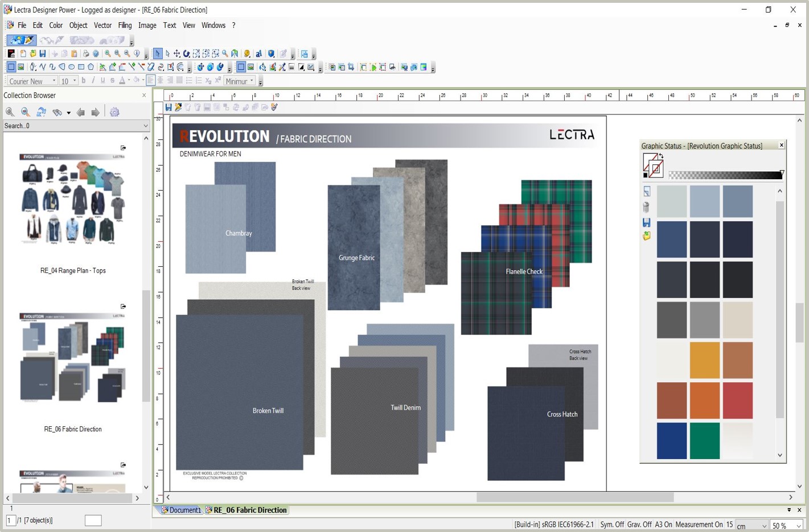Click the grayscale gradient bar in Graphic Status
This screenshot has width=809, height=532.
point(725,175)
